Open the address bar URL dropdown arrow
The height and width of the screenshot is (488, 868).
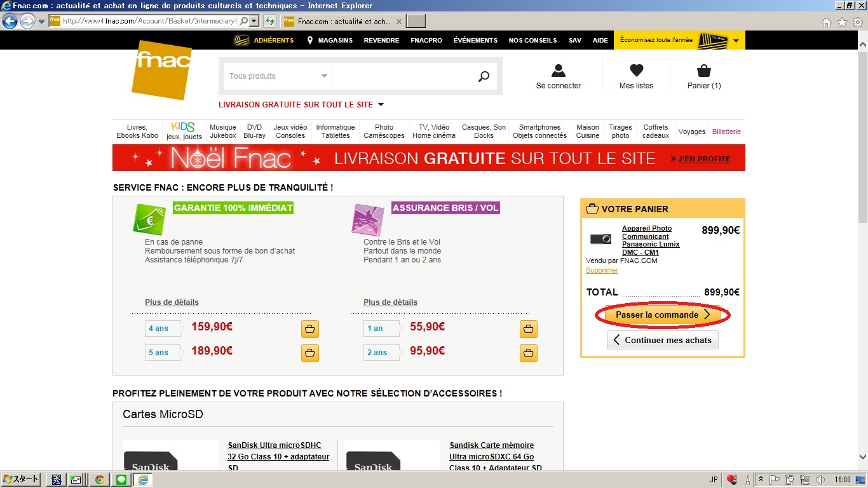click(x=254, y=21)
